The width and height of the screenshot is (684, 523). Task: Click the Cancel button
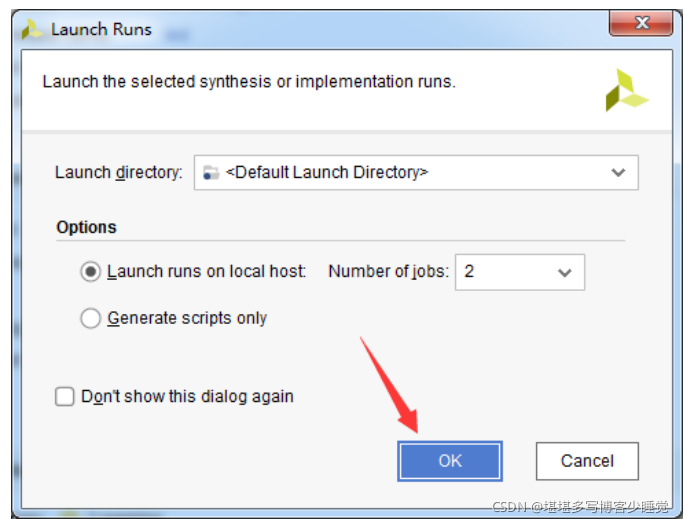(587, 461)
